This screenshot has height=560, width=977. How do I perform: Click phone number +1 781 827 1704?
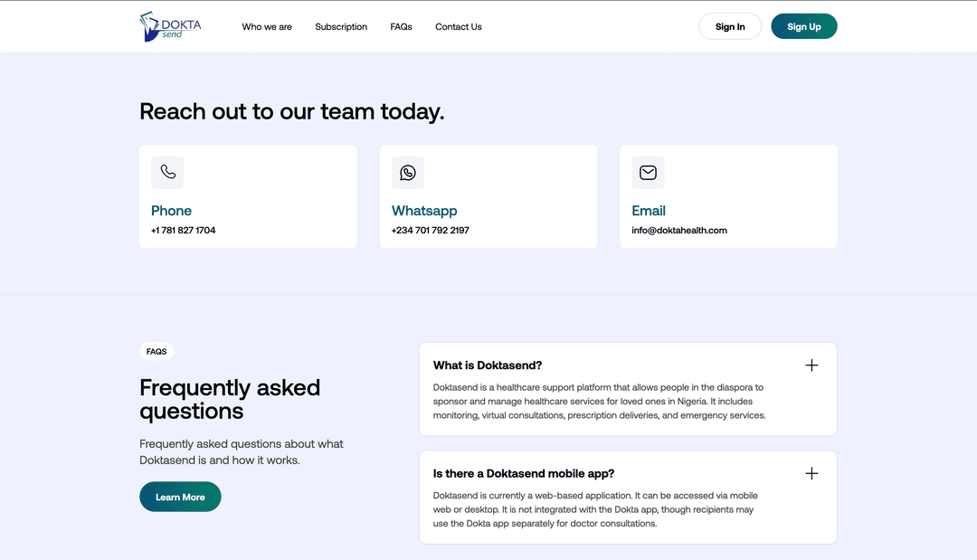coord(184,231)
